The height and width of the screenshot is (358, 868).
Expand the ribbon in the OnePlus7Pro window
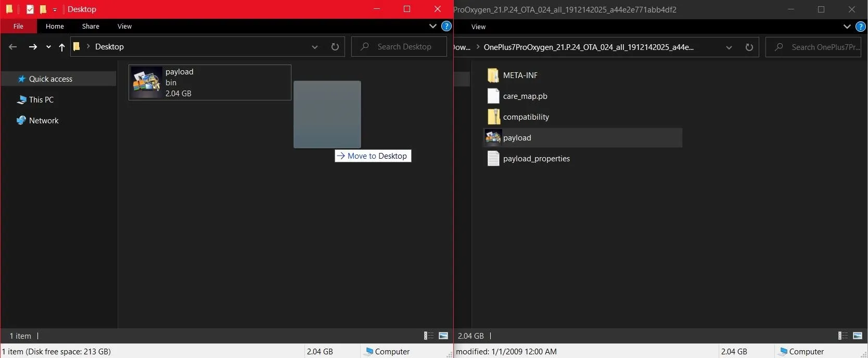tap(847, 27)
